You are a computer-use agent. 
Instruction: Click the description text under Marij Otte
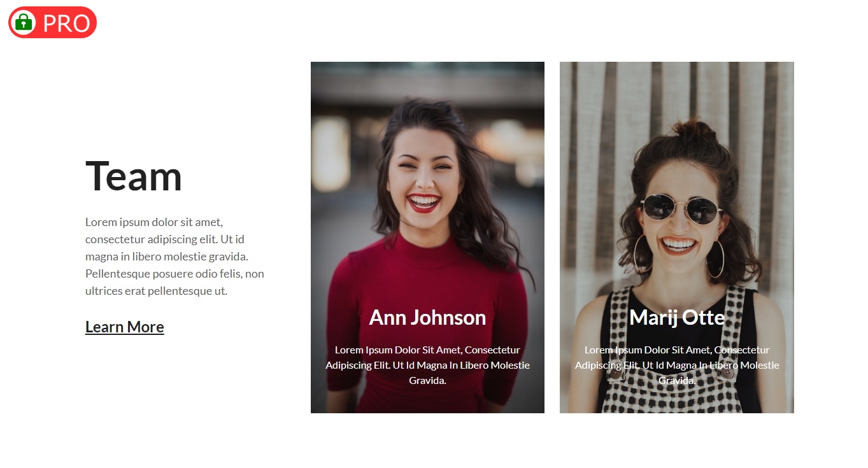click(x=676, y=365)
